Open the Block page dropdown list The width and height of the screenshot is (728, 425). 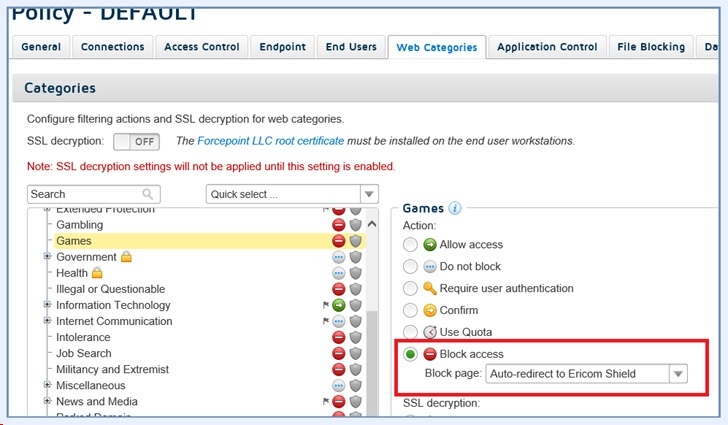click(678, 374)
